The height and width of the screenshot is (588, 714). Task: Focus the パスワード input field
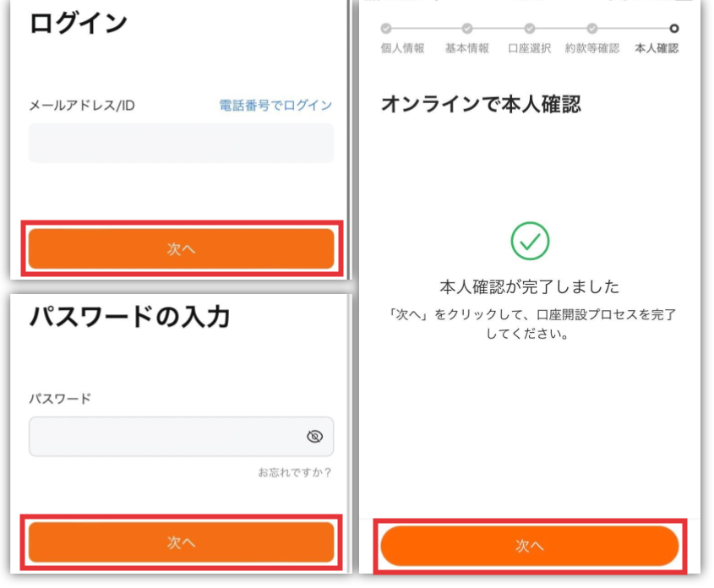click(181, 437)
